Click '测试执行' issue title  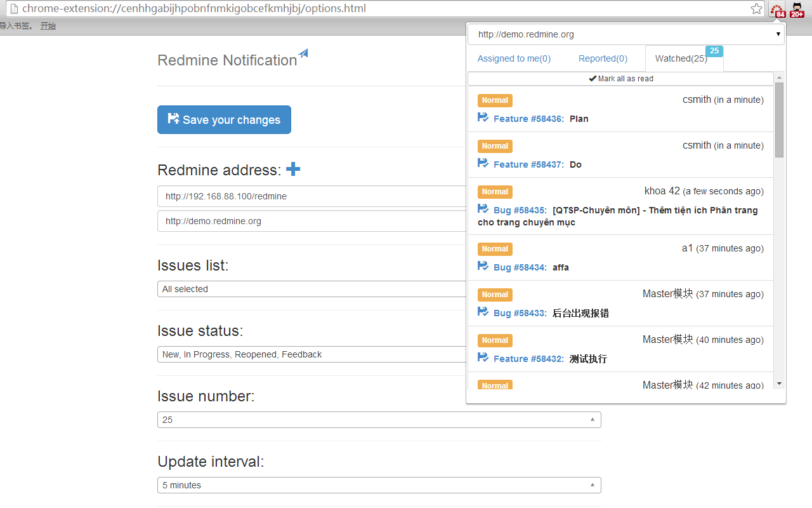pyautogui.click(x=588, y=359)
